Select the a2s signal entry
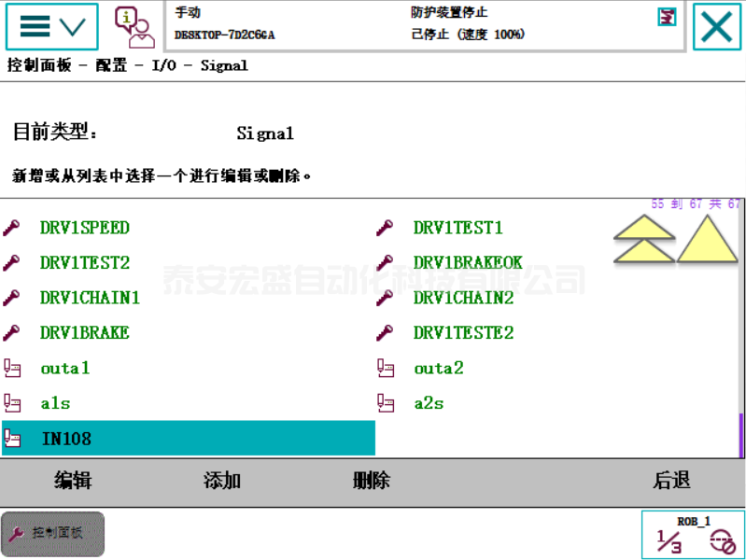Screen dimensions: 746x560 click(429, 403)
